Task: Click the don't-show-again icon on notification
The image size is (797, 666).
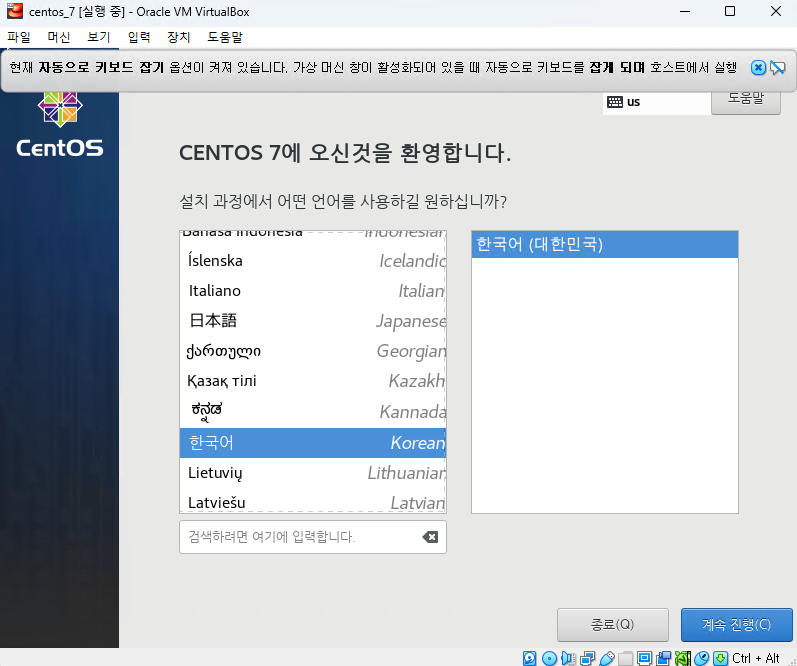Action: (778, 68)
